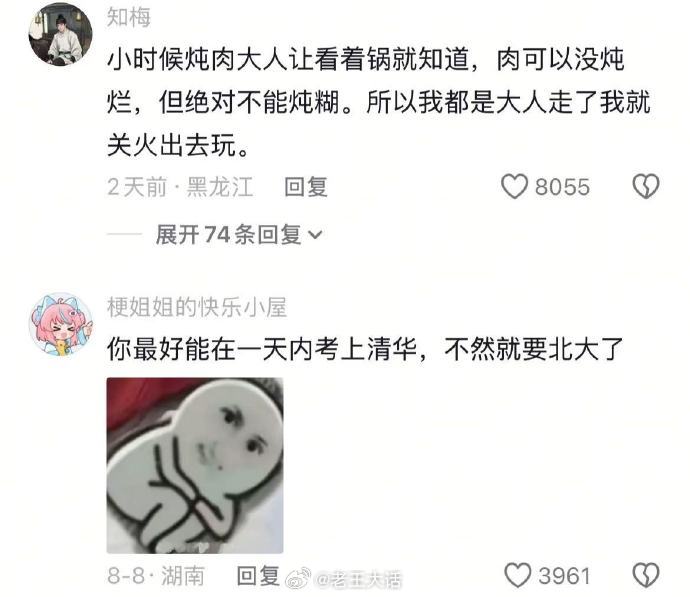The width and height of the screenshot is (690, 597).
Task: Reply to the 清华 北大 comment
Action: 258,576
